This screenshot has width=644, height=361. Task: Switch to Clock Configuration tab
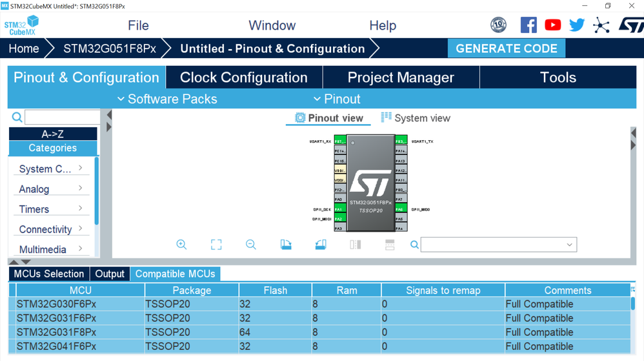coord(244,77)
